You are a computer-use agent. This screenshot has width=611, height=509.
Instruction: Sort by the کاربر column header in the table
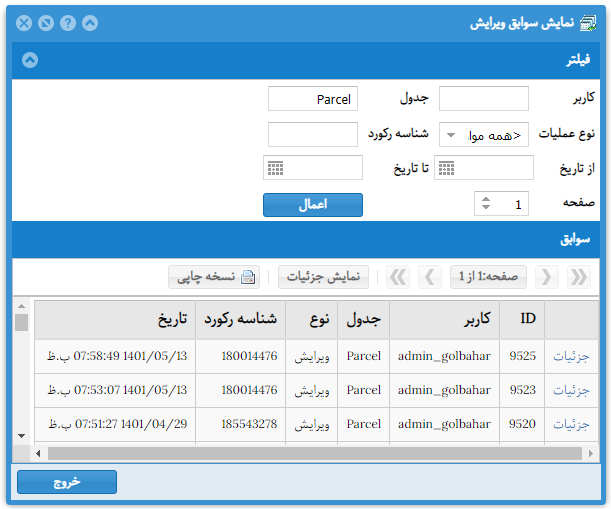click(x=444, y=319)
